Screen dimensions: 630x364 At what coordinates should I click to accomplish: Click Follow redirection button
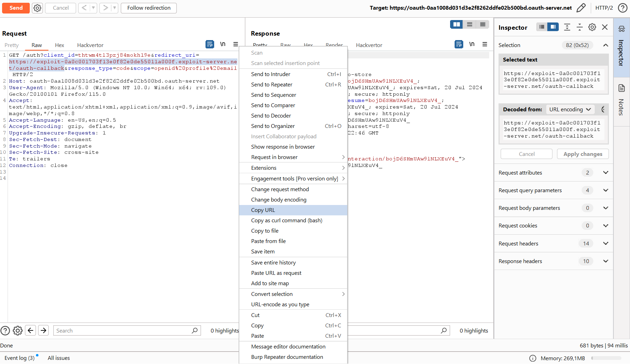click(x=149, y=8)
